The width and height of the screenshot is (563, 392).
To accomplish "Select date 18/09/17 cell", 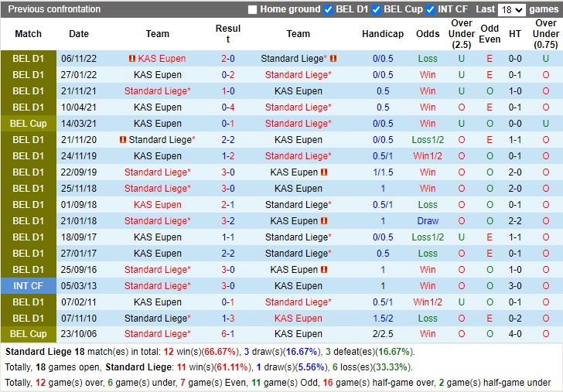I will click(x=79, y=237).
